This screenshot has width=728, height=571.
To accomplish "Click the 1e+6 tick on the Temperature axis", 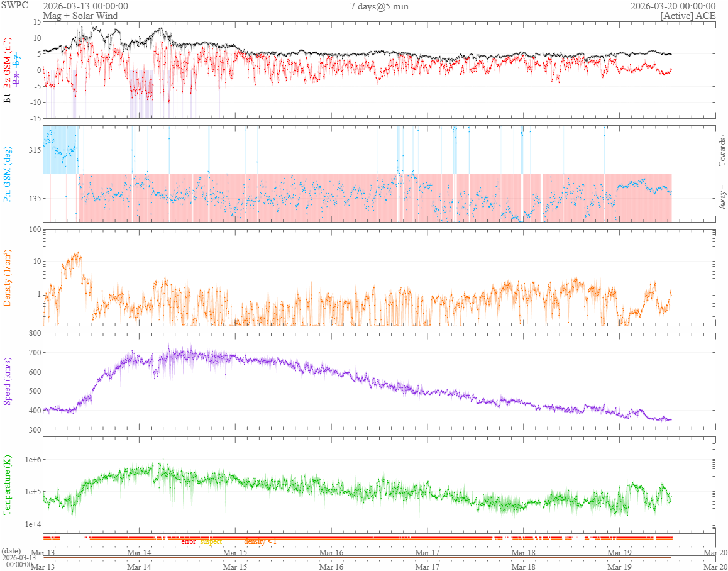I will [31, 460].
